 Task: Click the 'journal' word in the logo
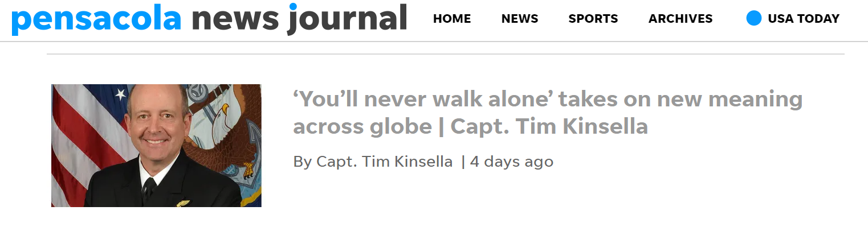click(x=348, y=19)
